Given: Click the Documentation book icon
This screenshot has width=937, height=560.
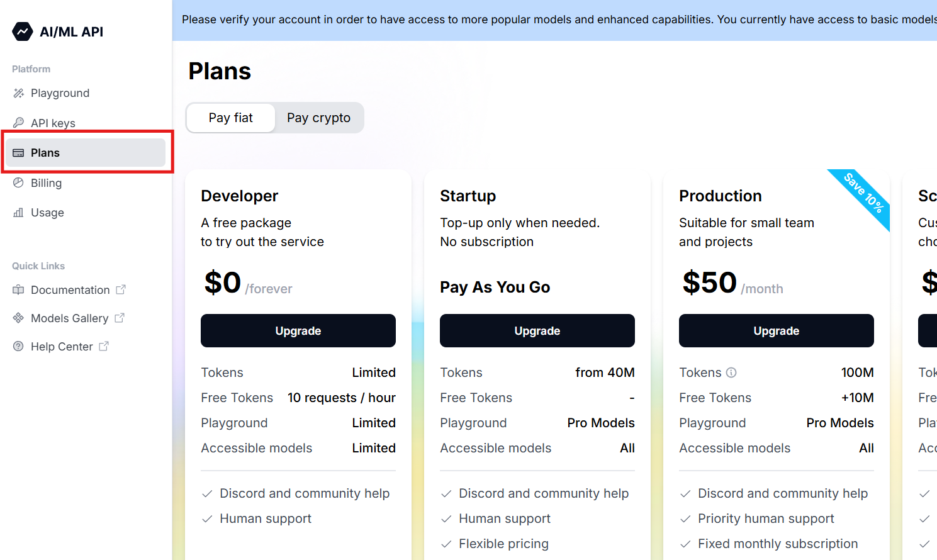Looking at the screenshot, I should point(18,290).
